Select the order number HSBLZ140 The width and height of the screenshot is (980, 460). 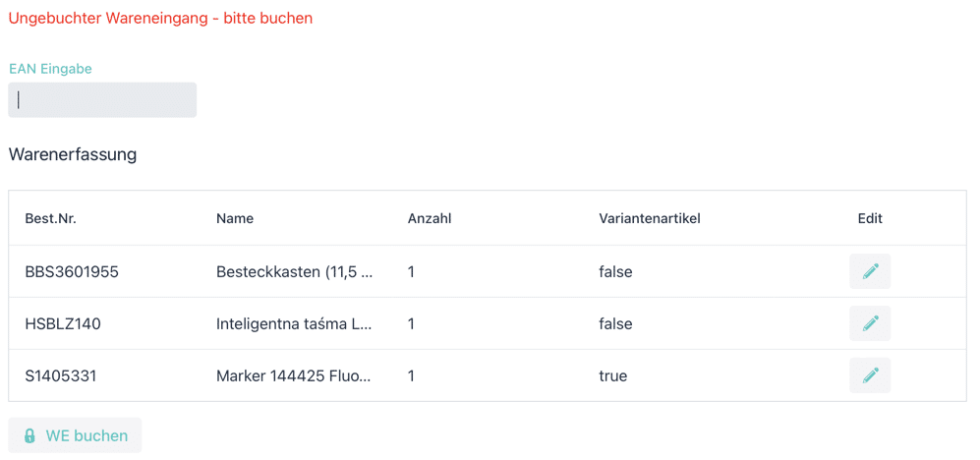point(63,323)
